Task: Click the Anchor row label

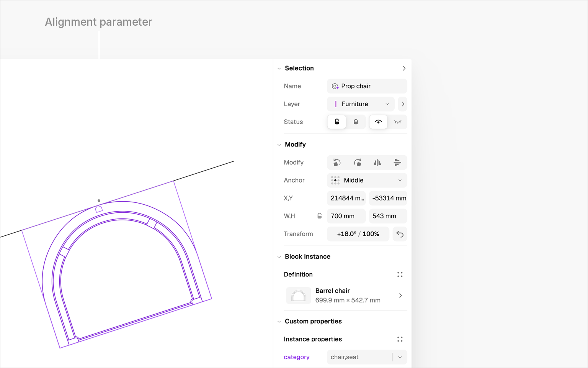Action: 294,181
